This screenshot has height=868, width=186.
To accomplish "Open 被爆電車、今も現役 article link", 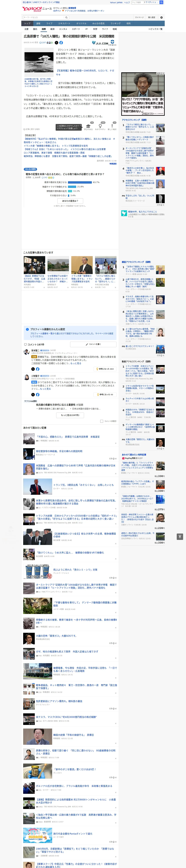I will click(x=85, y=670).
